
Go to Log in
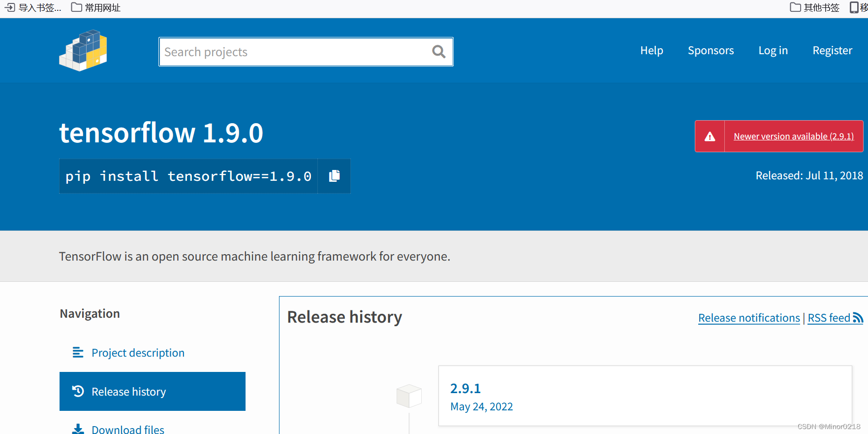point(773,51)
